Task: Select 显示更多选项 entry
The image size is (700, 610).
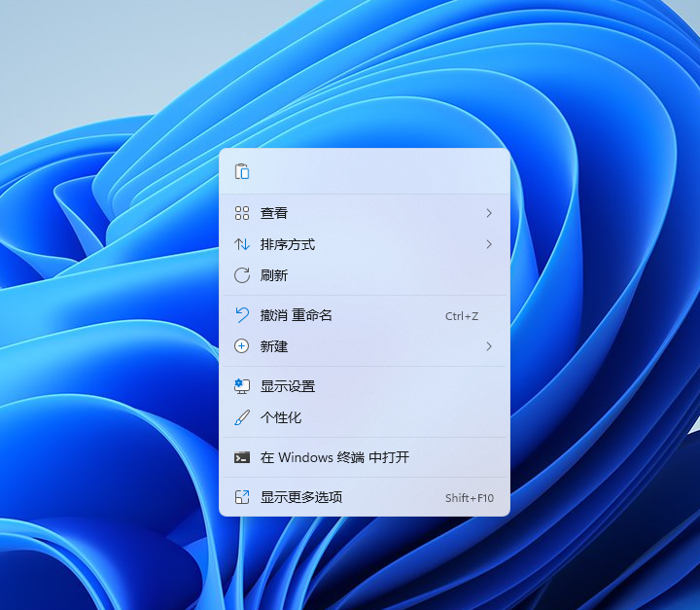Action: pyautogui.click(x=365, y=497)
